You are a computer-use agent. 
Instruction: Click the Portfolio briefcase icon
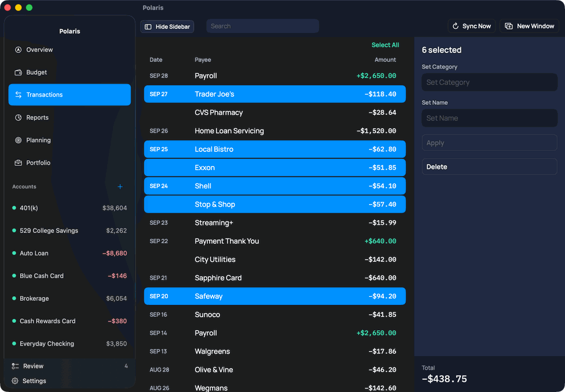(18, 163)
